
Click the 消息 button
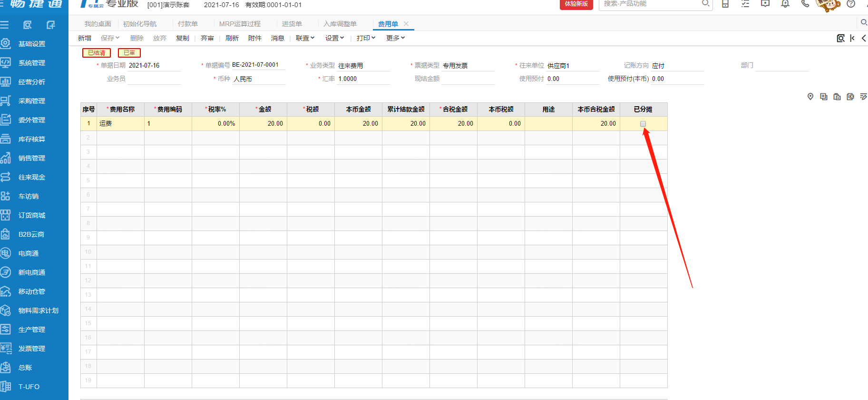(278, 38)
